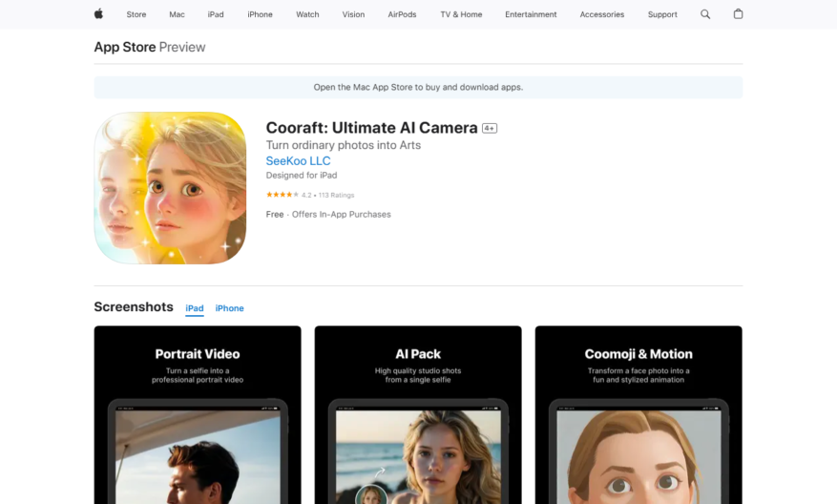The height and width of the screenshot is (504, 837).
Task: Click the Portrait Video screenshot
Action: (x=198, y=415)
